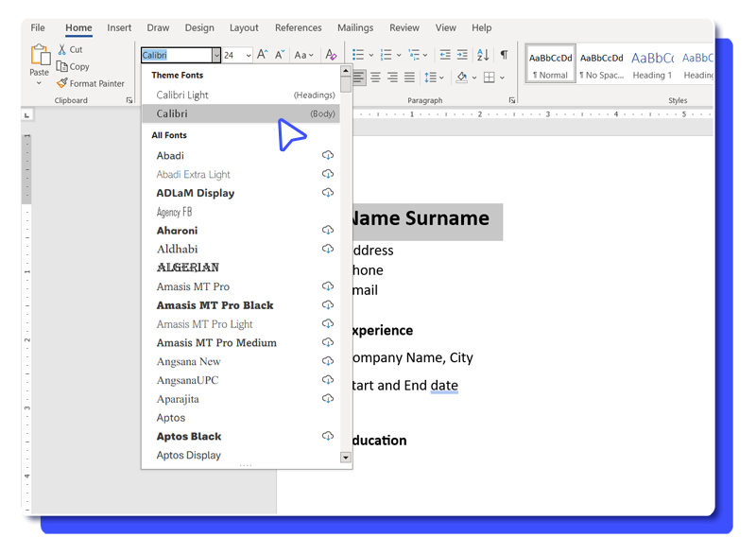Justify the paragraph text

pos(409,78)
